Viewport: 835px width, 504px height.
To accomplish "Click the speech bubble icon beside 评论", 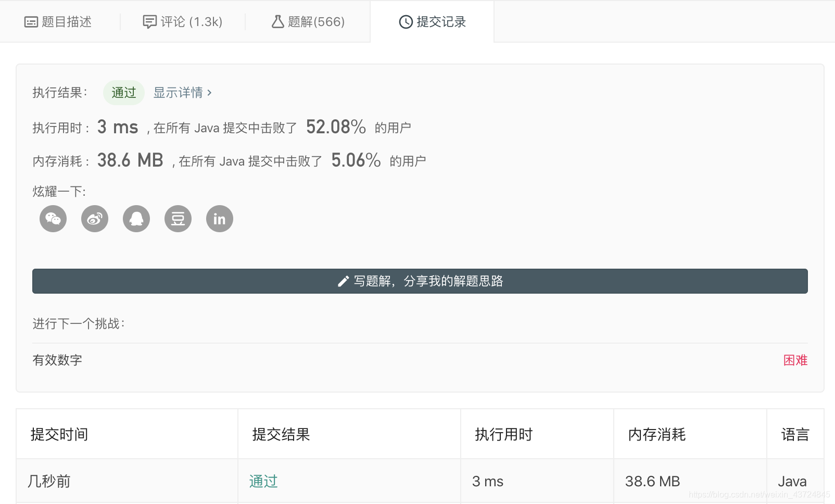I will 149,21.
